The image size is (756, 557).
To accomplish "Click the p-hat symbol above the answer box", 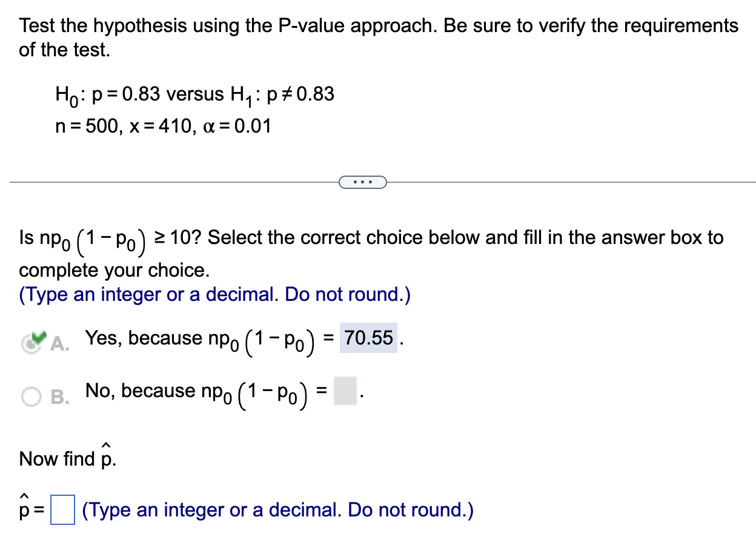I will [24, 509].
